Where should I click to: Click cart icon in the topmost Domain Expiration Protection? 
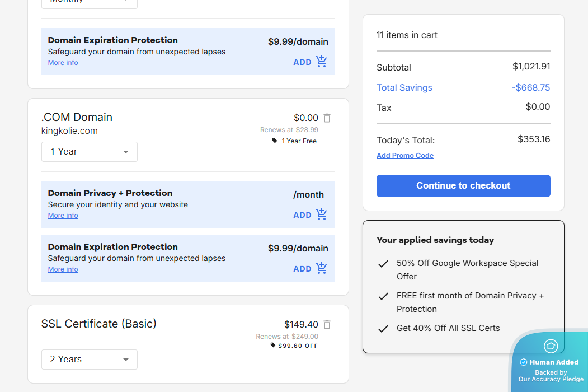[321, 62]
